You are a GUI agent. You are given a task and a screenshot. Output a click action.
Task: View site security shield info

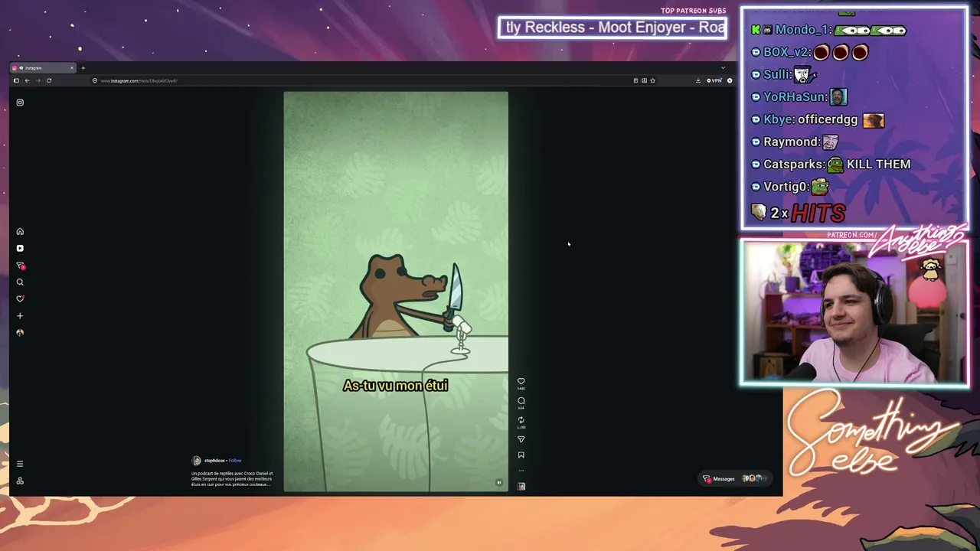(x=95, y=80)
